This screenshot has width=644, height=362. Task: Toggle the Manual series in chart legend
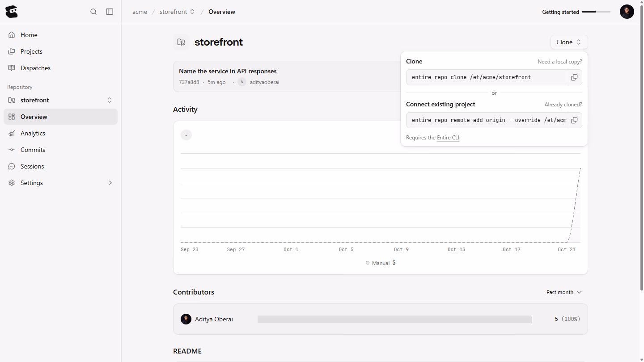click(x=380, y=263)
